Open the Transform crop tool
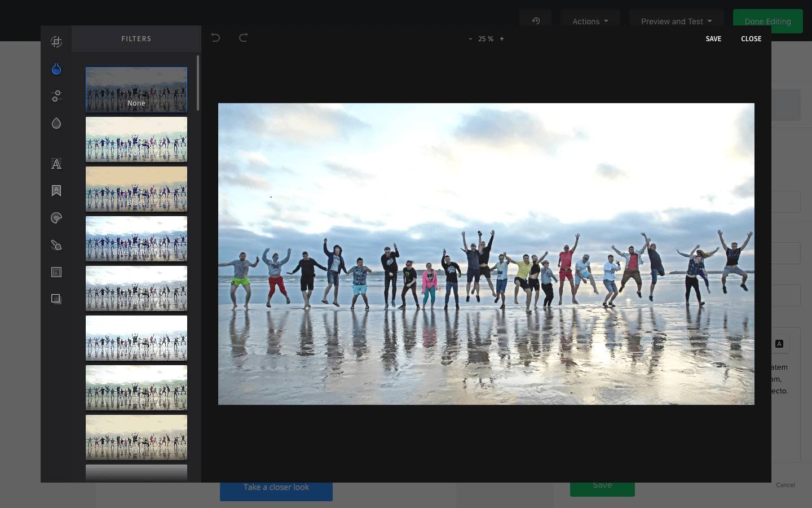This screenshot has width=812, height=508. click(56, 42)
